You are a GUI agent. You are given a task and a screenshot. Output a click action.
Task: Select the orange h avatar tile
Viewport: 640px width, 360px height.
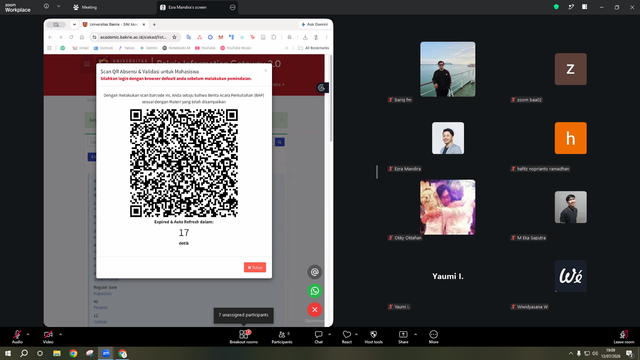571,138
